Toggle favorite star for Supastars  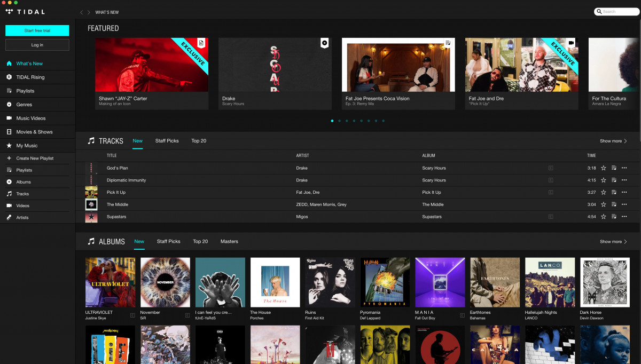[x=604, y=217]
